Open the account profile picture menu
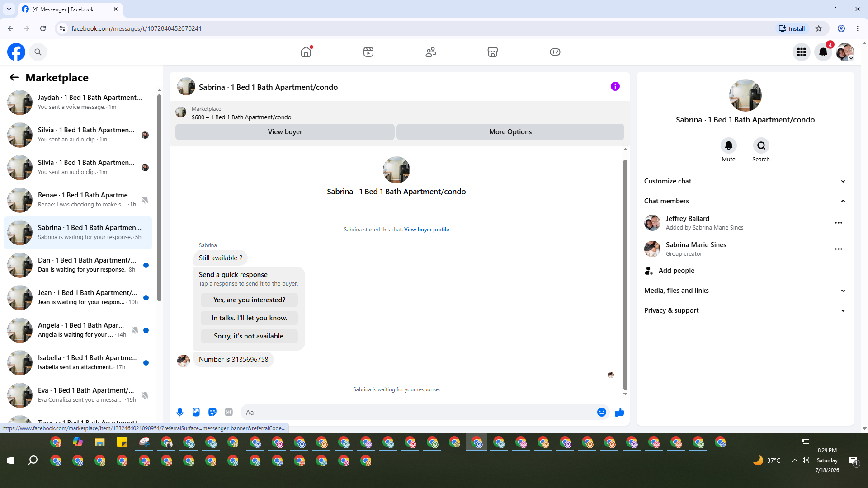 [845, 52]
